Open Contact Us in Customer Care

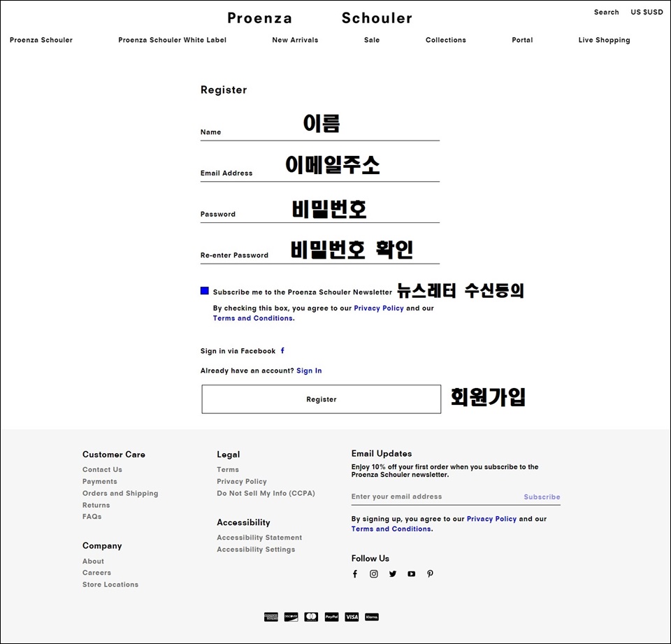tap(102, 470)
